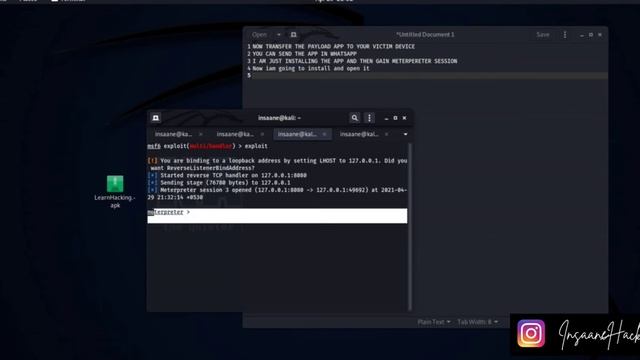Close the terminal window
Screen dimensions: 640x360
pyautogui.click(x=404, y=118)
